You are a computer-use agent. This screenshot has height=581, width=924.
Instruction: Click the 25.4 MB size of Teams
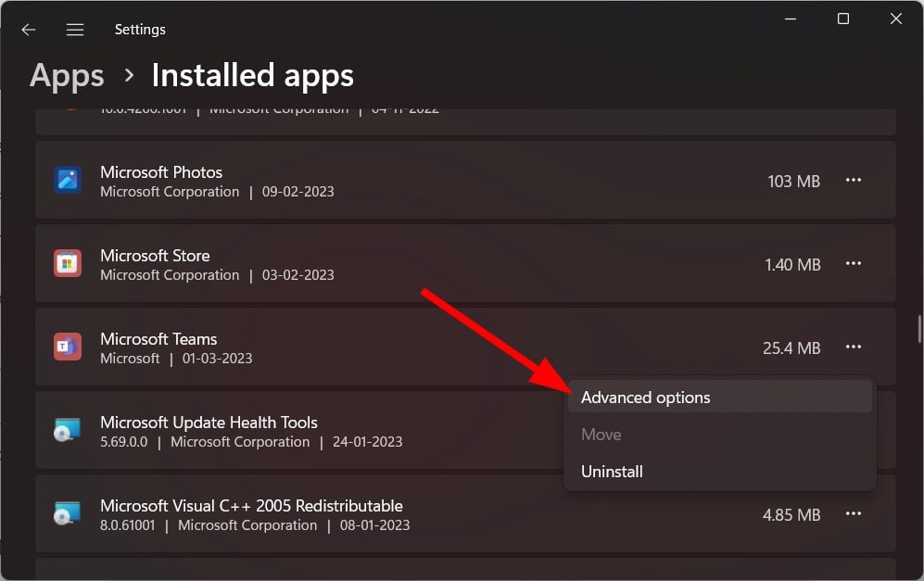pyautogui.click(x=791, y=348)
